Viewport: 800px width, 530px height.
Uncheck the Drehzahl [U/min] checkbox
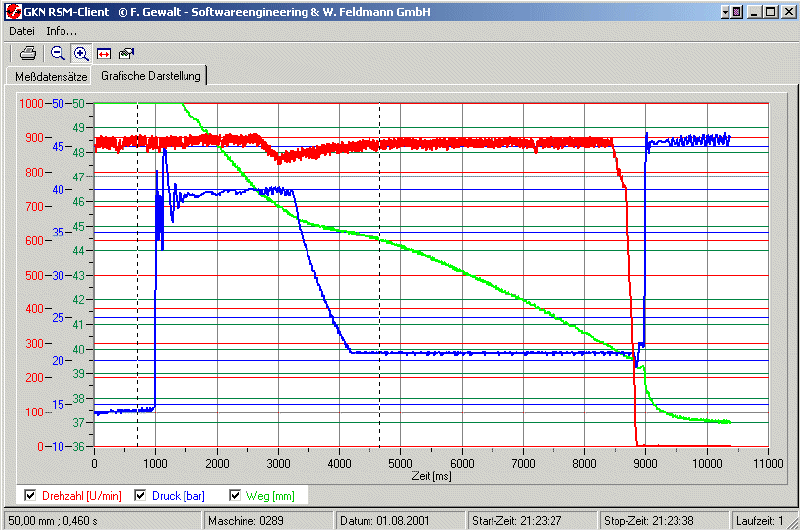[30, 495]
